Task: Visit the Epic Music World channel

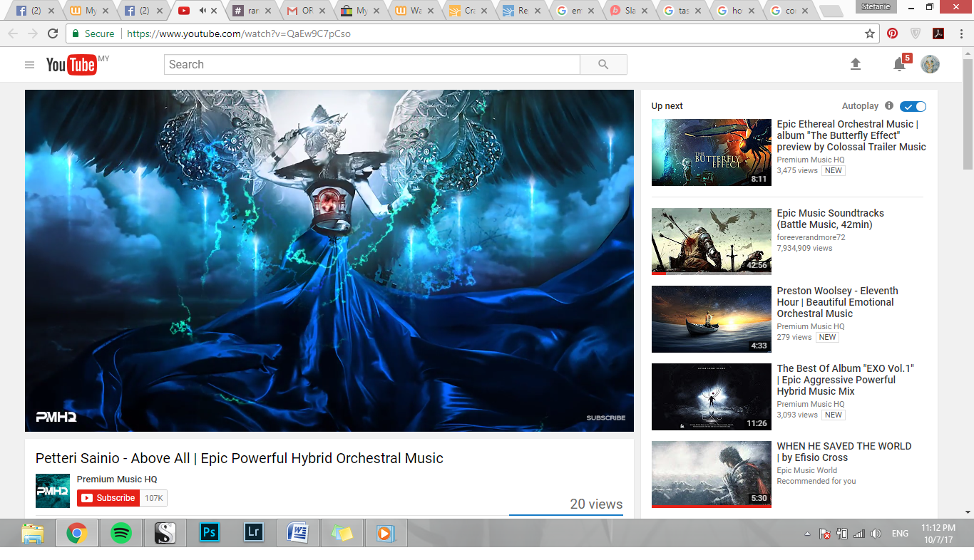Action: (807, 470)
